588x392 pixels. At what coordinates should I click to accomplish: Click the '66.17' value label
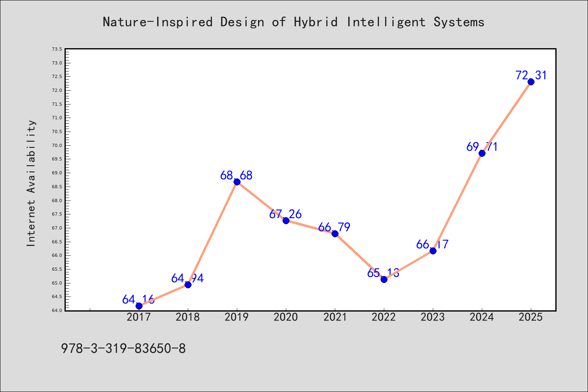[x=432, y=244]
